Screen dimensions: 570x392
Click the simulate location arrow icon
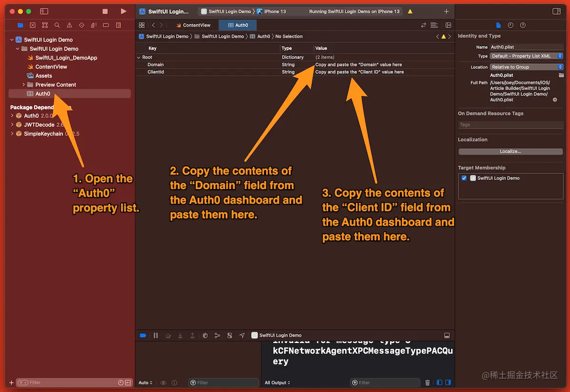click(x=242, y=335)
